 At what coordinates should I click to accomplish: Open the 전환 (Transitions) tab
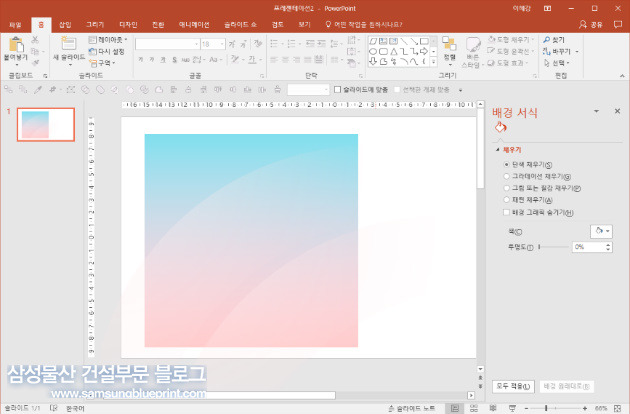tap(158, 25)
